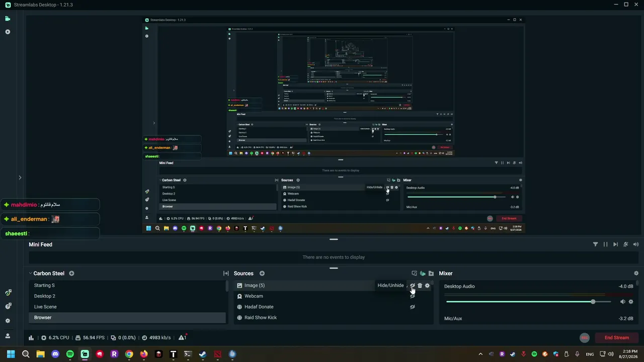Open the Editor tab in the left sidebar
Viewport: 644px width, 362px height.
[x=8, y=19]
